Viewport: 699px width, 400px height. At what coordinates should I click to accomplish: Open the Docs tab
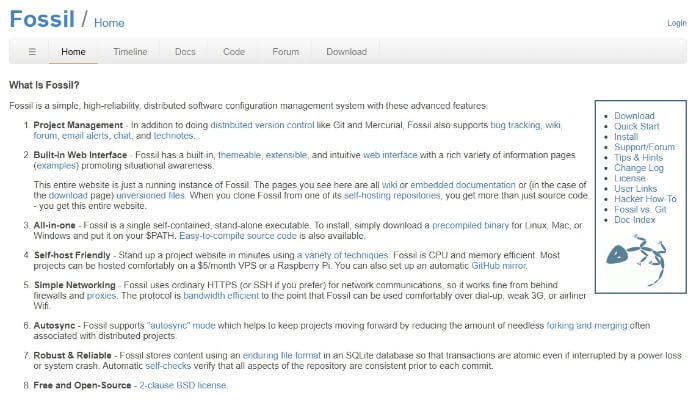(x=185, y=52)
